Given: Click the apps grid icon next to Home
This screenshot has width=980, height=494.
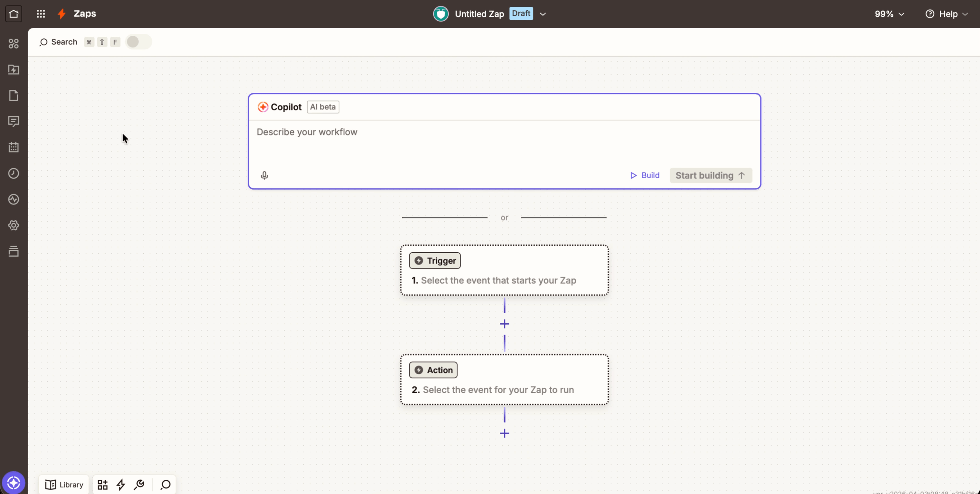Looking at the screenshot, I should click(41, 14).
